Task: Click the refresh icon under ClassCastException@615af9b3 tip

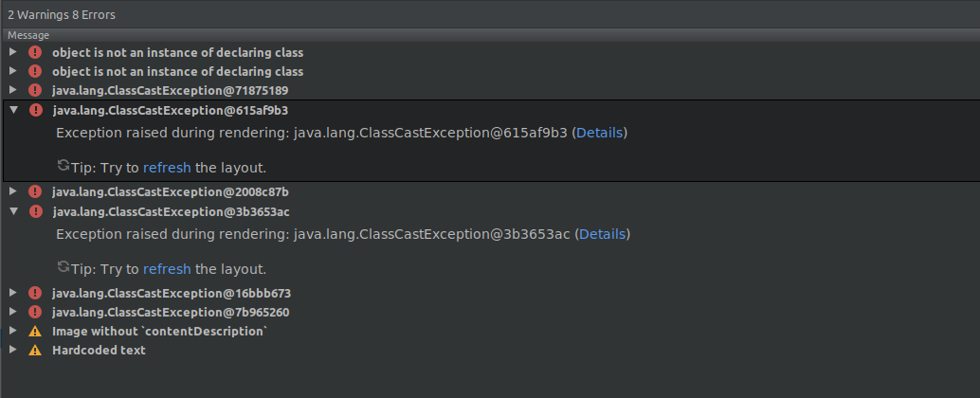Action: point(64,166)
